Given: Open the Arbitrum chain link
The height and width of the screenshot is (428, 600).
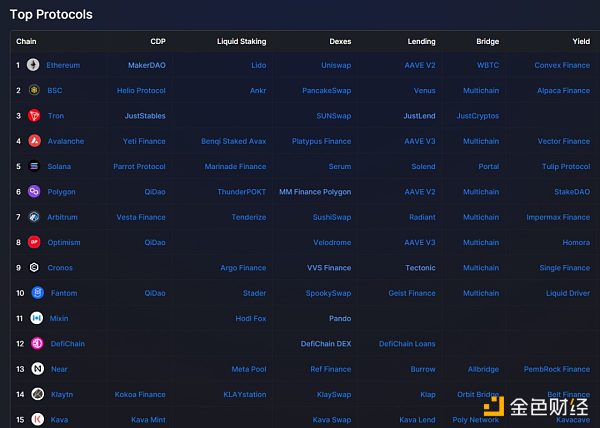Looking at the screenshot, I should (62, 217).
